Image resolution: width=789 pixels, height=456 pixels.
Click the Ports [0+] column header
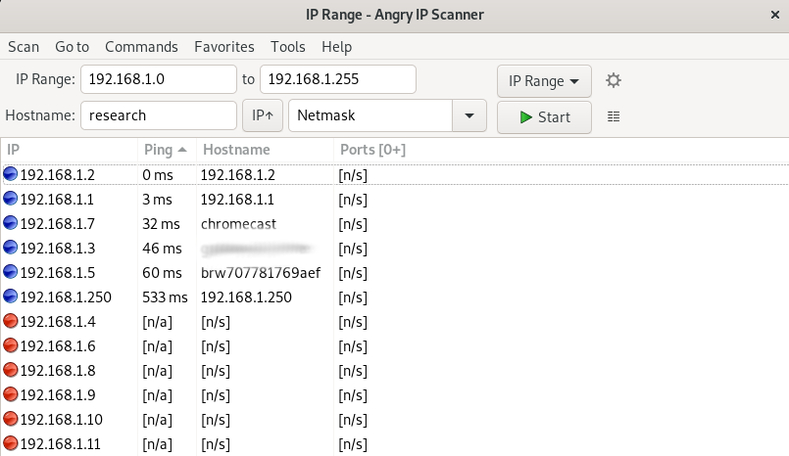point(373,149)
